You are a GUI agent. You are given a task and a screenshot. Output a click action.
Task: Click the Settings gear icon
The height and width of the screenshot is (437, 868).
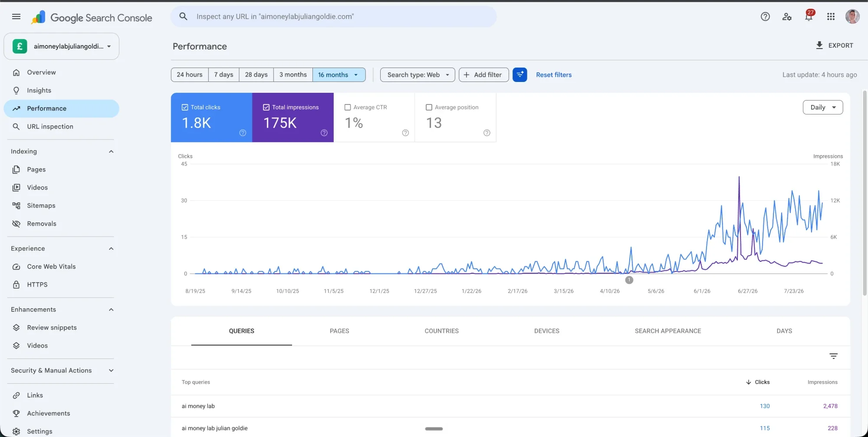pos(16,431)
